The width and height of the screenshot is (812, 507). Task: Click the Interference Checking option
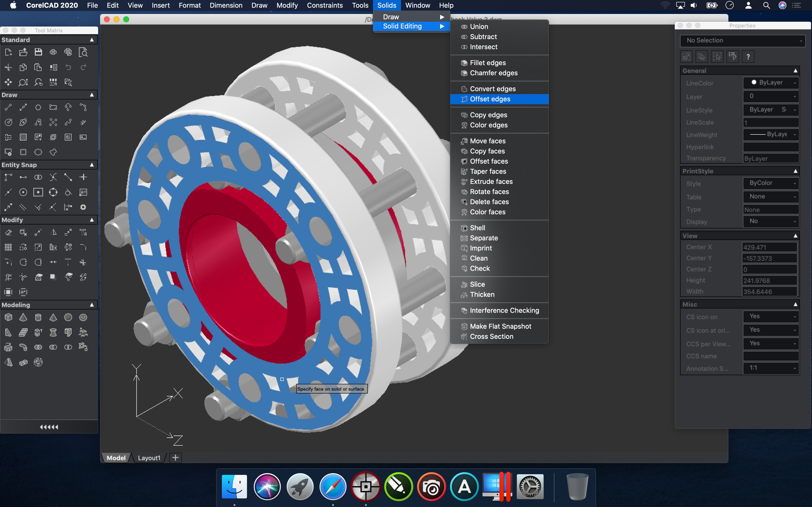(504, 310)
